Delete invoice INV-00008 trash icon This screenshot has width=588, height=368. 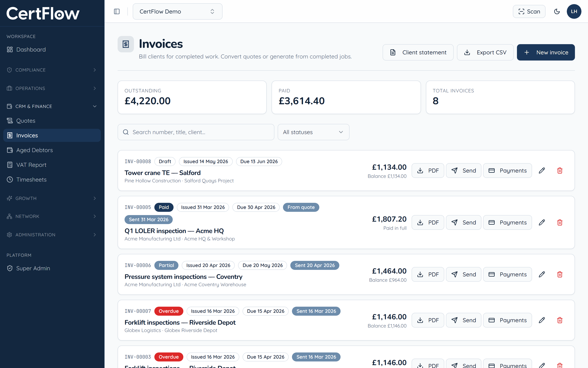[560, 170]
